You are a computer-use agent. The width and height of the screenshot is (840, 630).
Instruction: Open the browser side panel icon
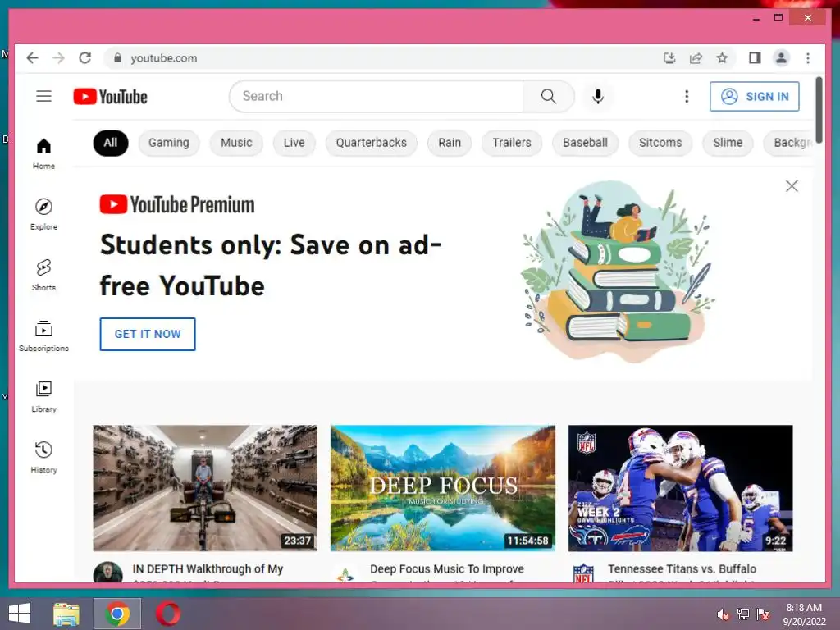coord(755,58)
